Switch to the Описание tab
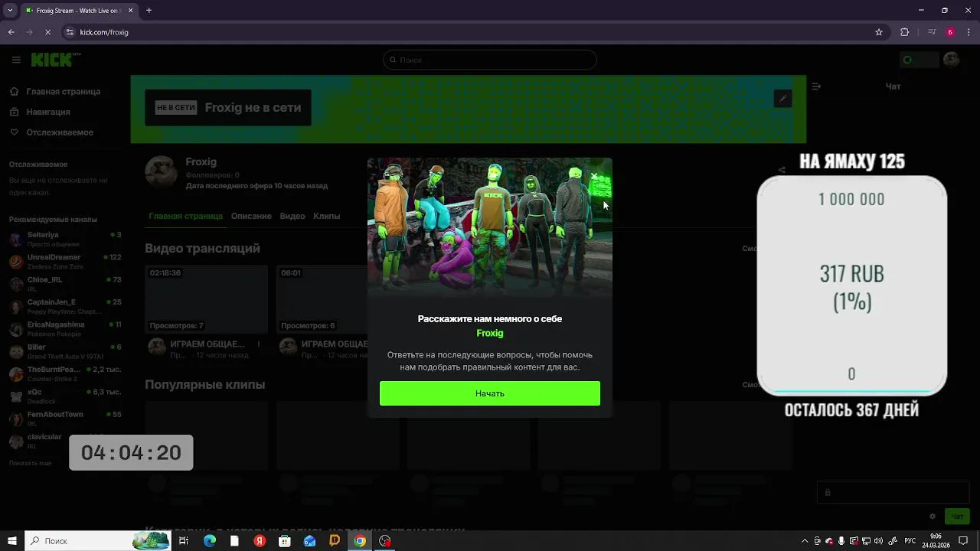Screen dimensions: 980x551 [251, 216]
